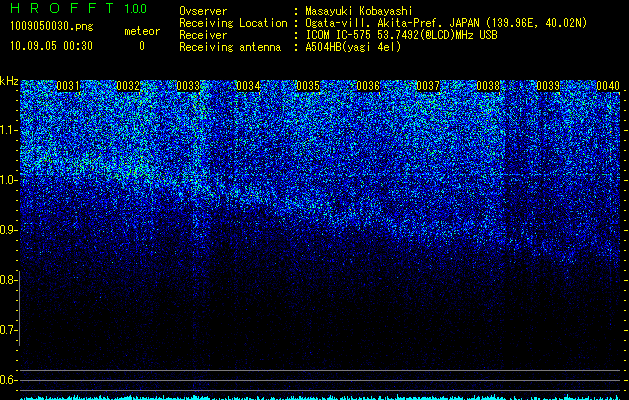Click the meteor label

pos(142,31)
